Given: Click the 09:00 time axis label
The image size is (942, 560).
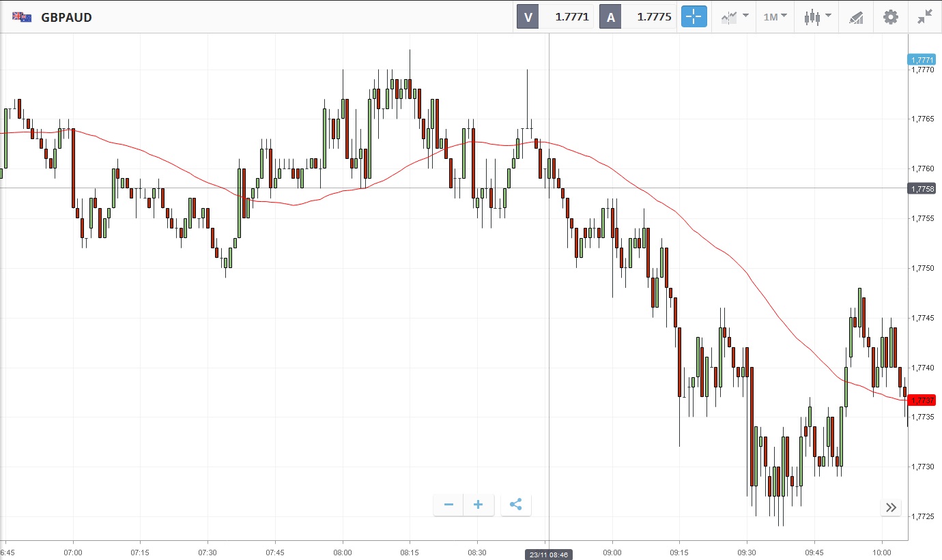Looking at the screenshot, I should [612, 552].
